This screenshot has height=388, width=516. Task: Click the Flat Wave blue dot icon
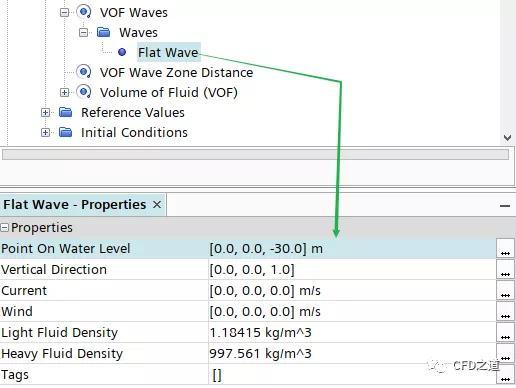click(x=122, y=52)
